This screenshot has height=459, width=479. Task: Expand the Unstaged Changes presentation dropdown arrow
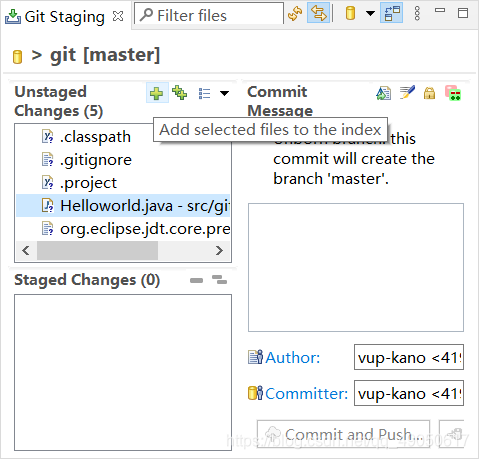tap(225, 93)
